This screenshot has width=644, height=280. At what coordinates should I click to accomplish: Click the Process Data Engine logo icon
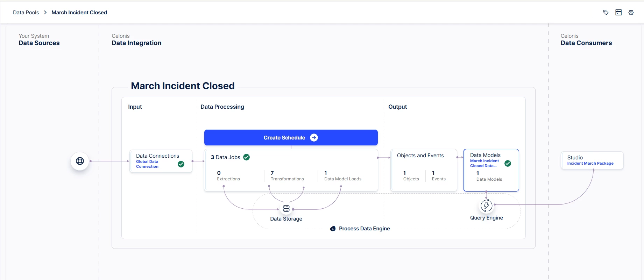[x=333, y=229]
